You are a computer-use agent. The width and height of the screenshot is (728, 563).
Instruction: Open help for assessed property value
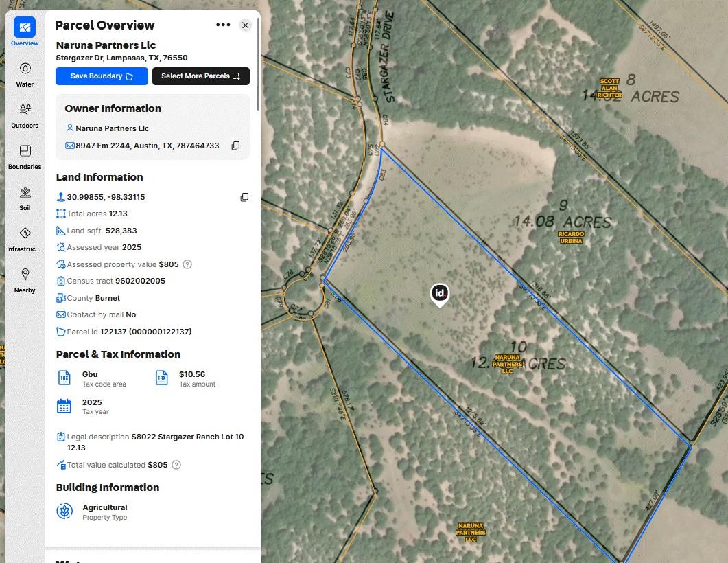(x=187, y=264)
